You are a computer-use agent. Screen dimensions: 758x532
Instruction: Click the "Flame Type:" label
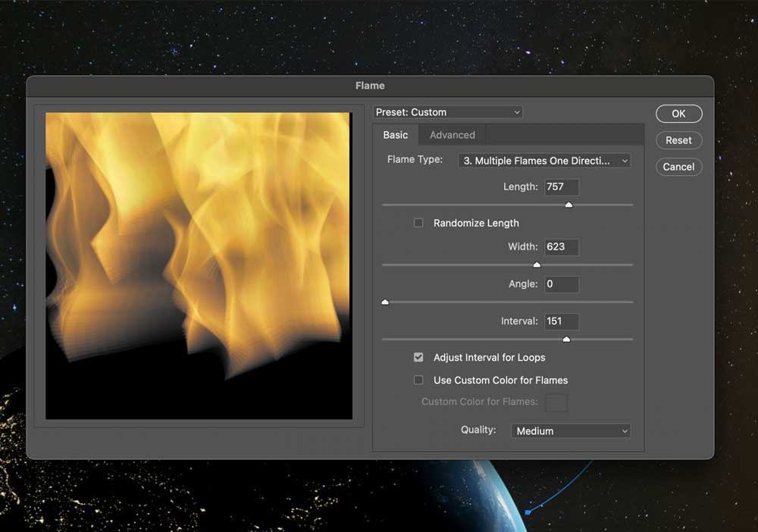pos(415,159)
